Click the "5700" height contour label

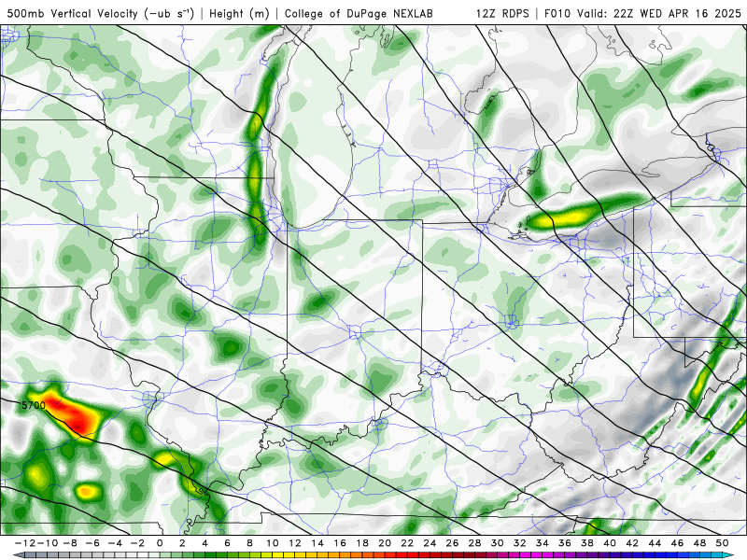click(x=34, y=405)
